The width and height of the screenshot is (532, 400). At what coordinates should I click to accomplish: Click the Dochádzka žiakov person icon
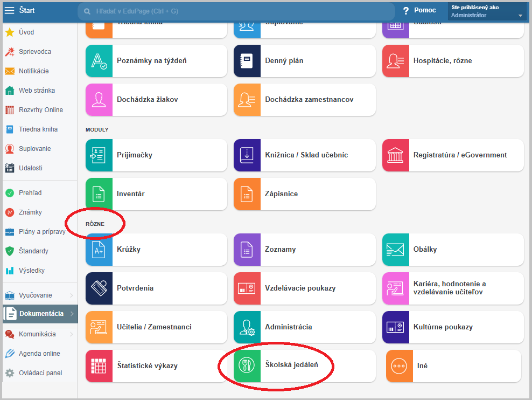point(99,99)
